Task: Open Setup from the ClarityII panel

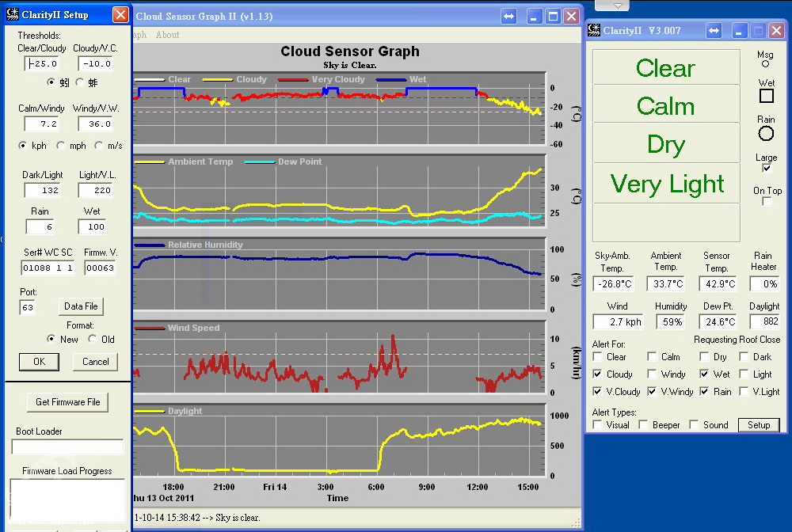Action: click(x=758, y=425)
